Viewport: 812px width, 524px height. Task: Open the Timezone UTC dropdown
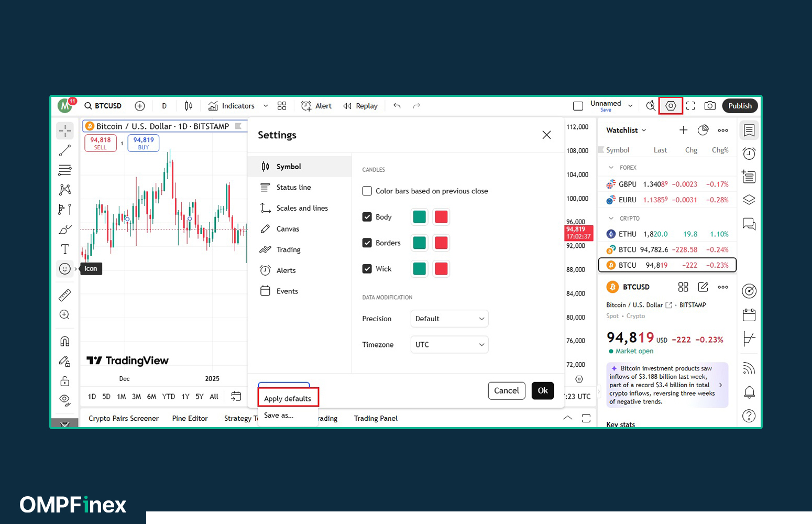[449, 345]
